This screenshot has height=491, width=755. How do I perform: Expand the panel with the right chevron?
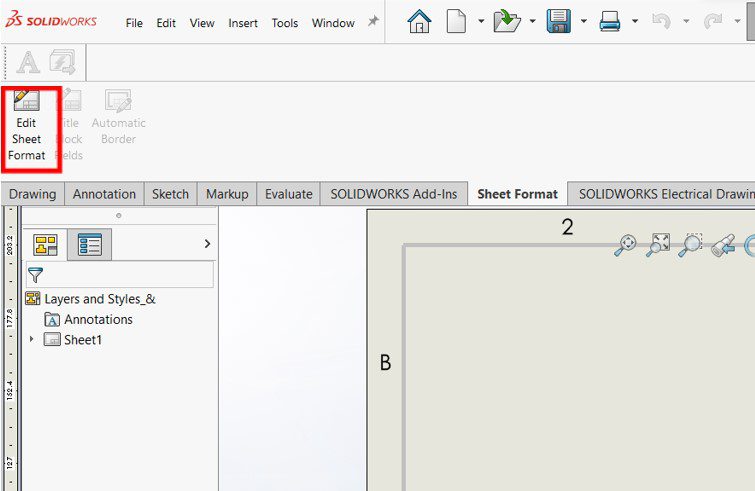[207, 244]
